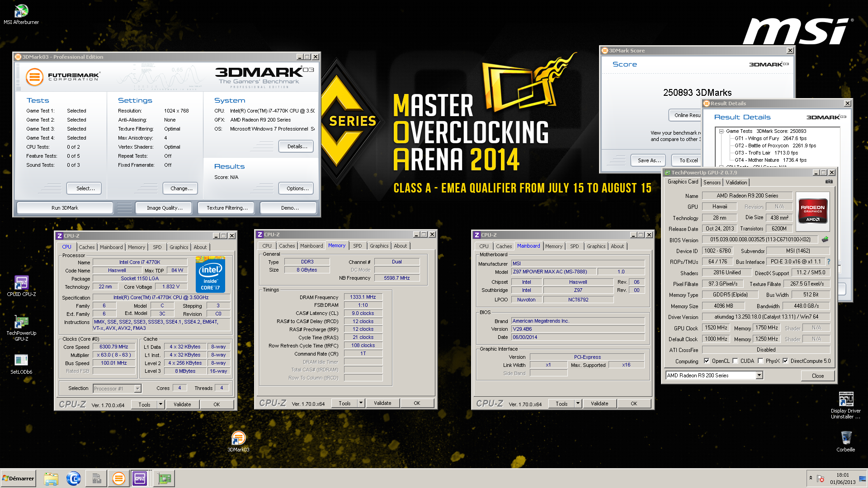This screenshot has height=488, width=868.
Task: Toggle the PhysX checkbox in GPU-Z
Action: pyautogui.click(x=760, y=361)
